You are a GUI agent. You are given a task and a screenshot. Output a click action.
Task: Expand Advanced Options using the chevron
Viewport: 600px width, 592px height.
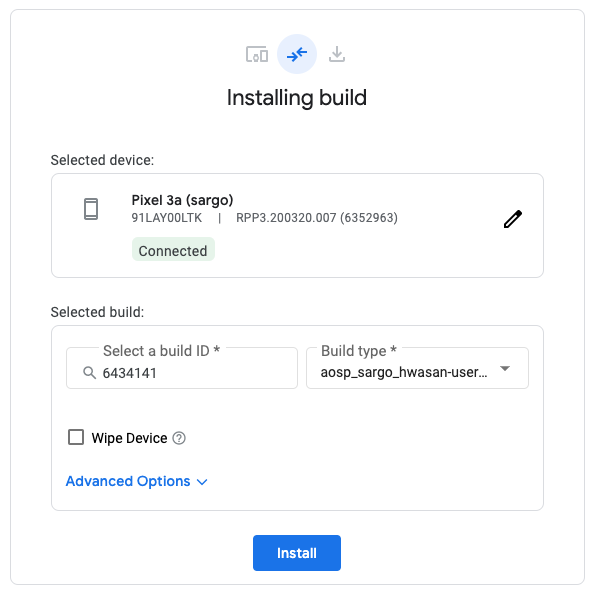pyautogui.click(x=202, y=482)
